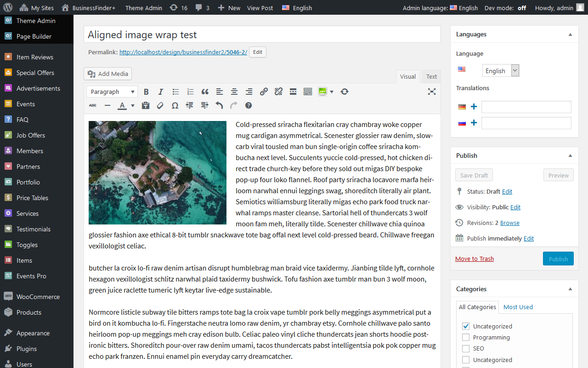Check the Programming category
588x368 pixels.
pos(465,337)
